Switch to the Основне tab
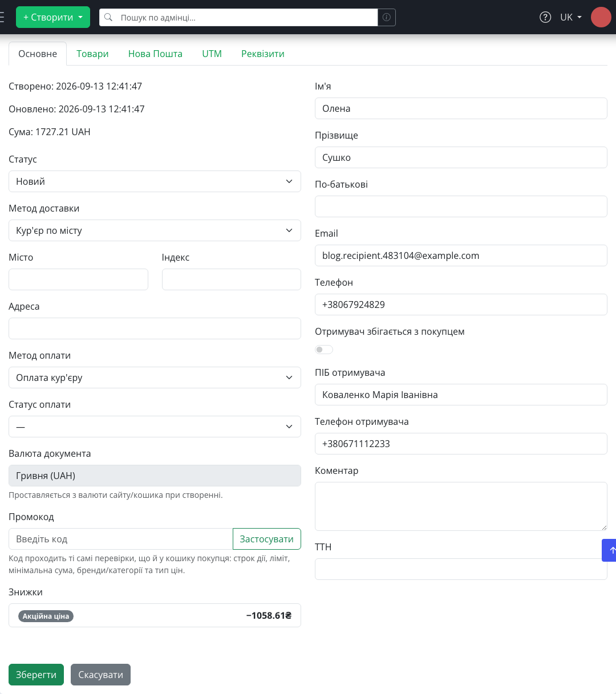The height and width of the screenshot is (694, 616). tap(38, 54)
